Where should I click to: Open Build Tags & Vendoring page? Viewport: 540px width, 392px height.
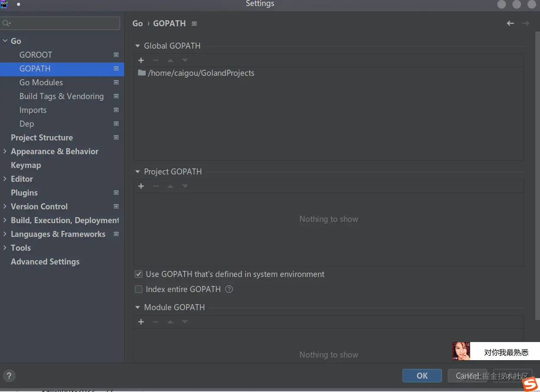62,96
